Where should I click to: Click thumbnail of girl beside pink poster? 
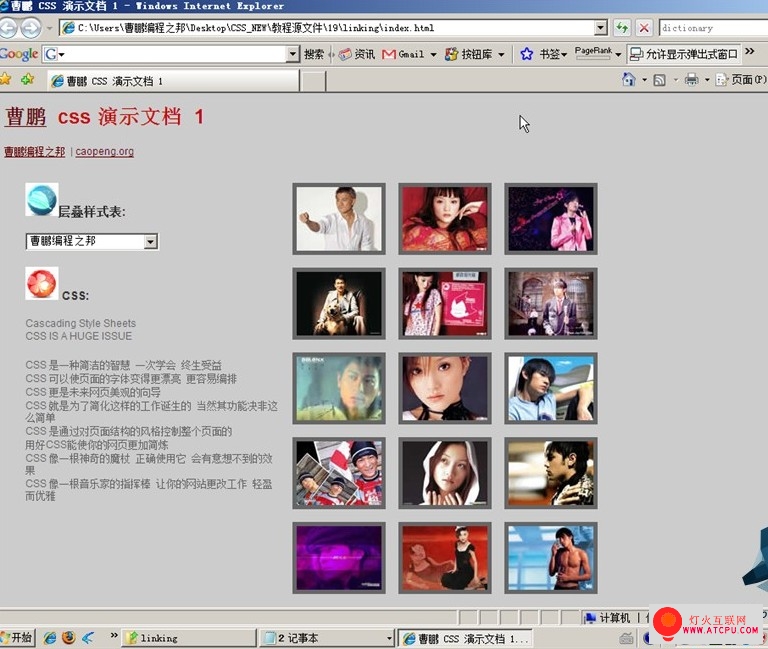click(x=445, y=304)
